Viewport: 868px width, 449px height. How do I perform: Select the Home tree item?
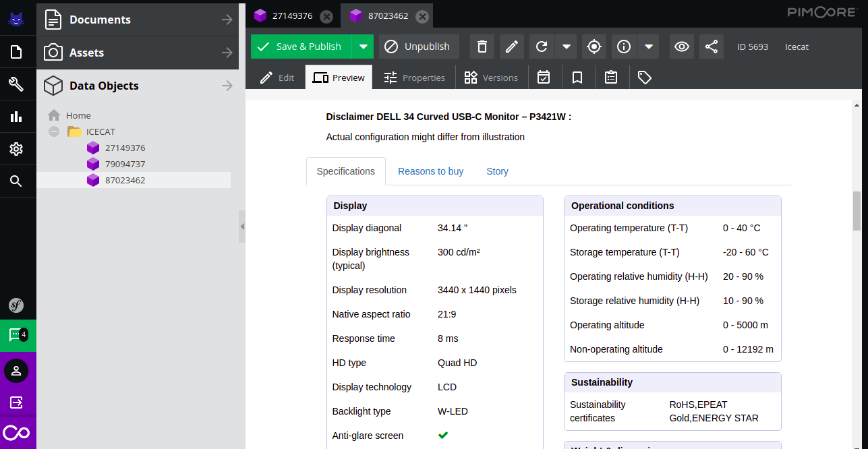click(78, 115)
